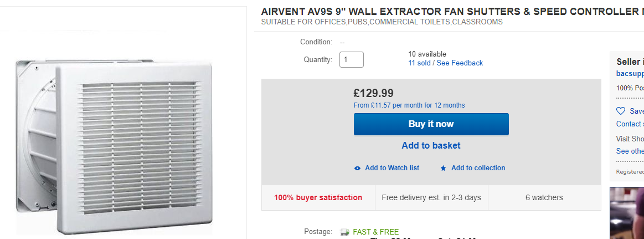Image resolution: width=644 pixels, height=239 pixels.
Task: Select the Add to collection text link
Action: click(478, 168)
